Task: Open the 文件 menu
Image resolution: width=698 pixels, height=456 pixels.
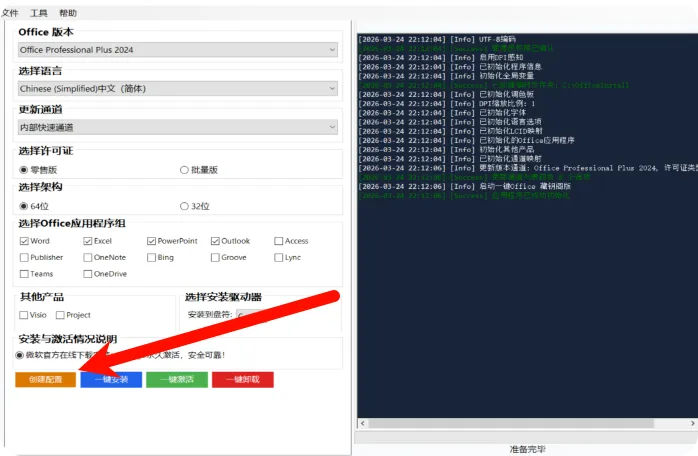Action: 9,13
